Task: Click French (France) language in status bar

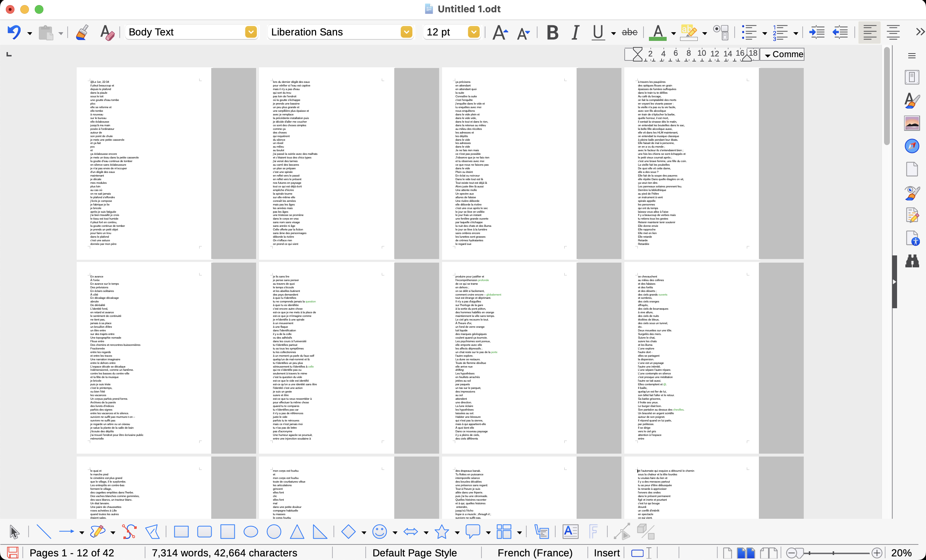Action: tap(534, 553)
